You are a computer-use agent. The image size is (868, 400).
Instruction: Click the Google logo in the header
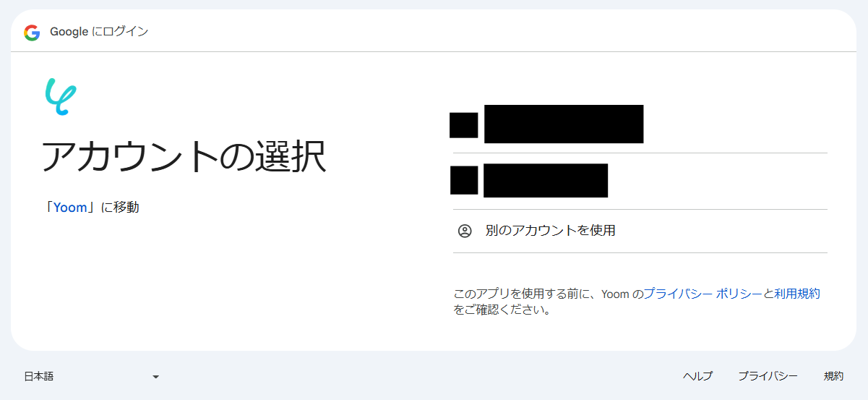[x=32, y=32]
